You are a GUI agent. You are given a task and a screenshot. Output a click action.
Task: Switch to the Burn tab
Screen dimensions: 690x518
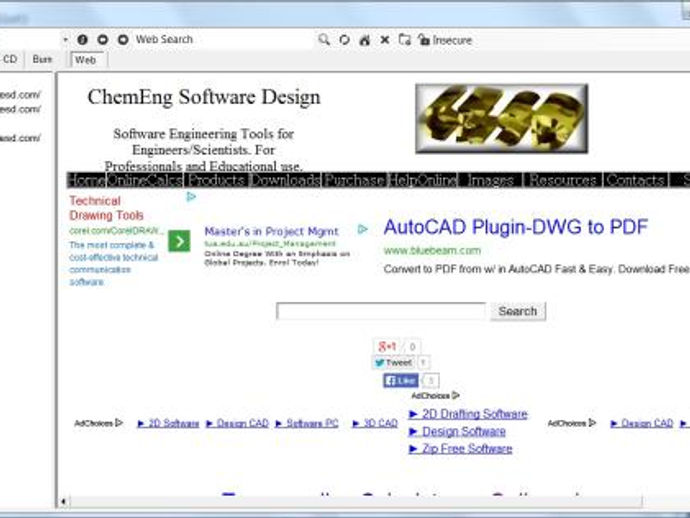pyautogui.click(x=42, y=59)
